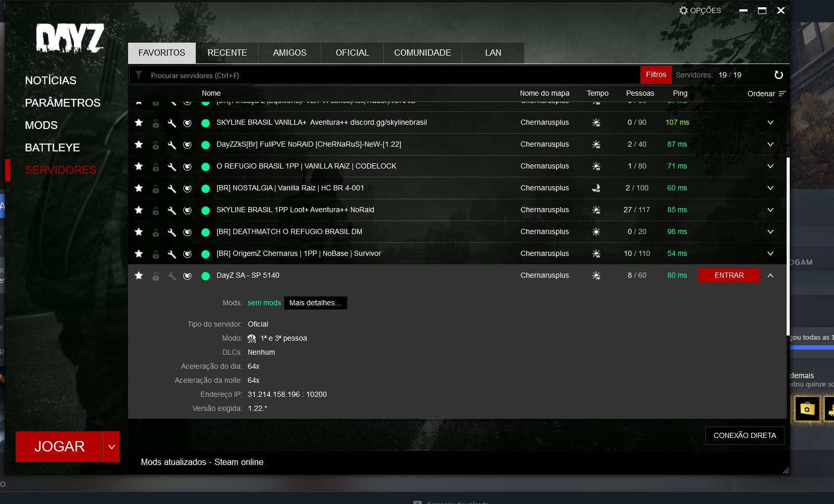This screenshot has height=504, width=834.
Task: Click wrench mods icon for DayZZkS[Br] FullPVE
Action: point(172,145)
